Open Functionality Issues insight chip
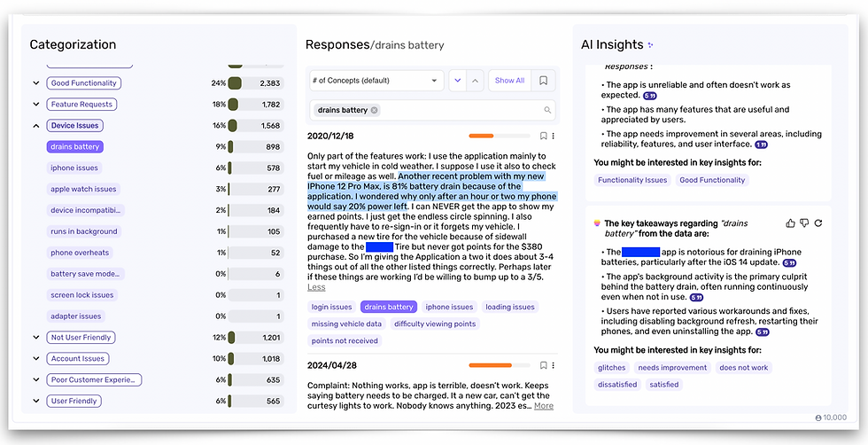 (x=632, y=180)
